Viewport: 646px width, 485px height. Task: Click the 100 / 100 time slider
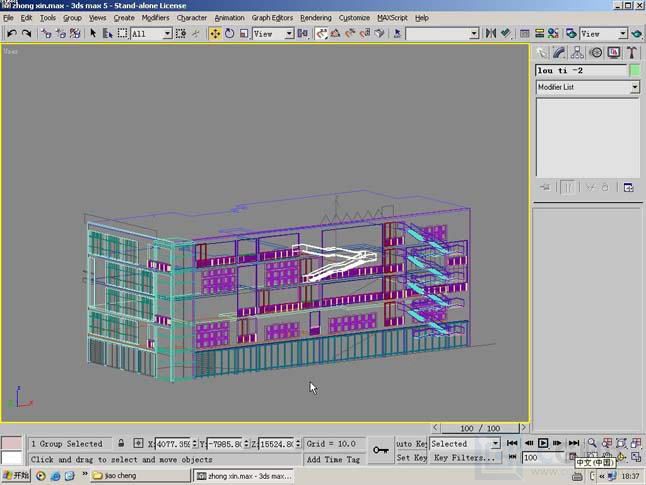pyautogui.click(x=480, y=428)
